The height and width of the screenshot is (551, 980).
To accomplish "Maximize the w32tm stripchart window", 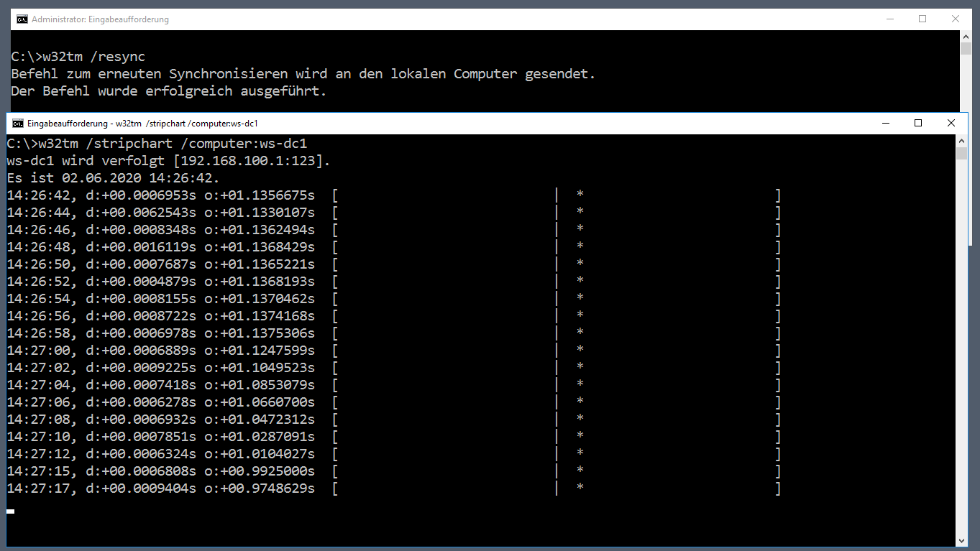I will (918, 123).
